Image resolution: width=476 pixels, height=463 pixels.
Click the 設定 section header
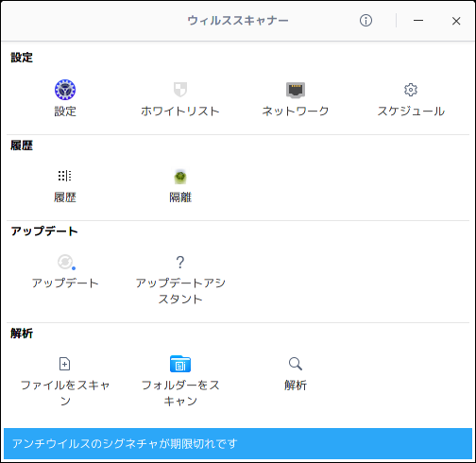coord(22,58)
